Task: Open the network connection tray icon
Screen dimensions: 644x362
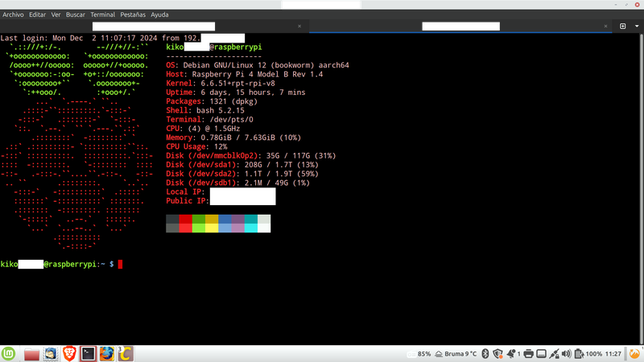Action: pos(554,354)
